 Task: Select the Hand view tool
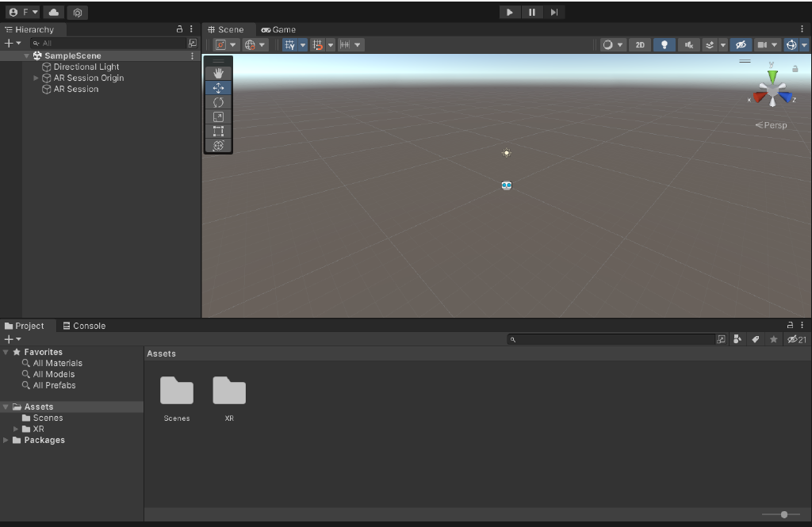(218, 72)
